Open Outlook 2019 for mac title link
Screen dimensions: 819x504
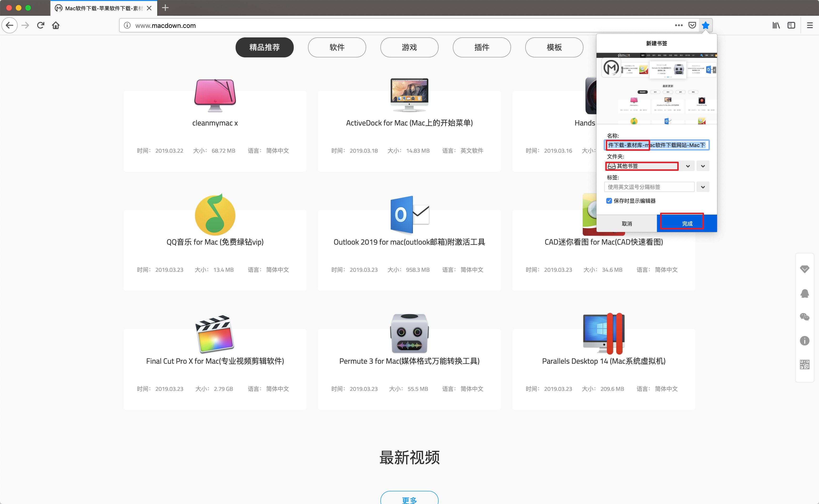click(x=409, y=242)
